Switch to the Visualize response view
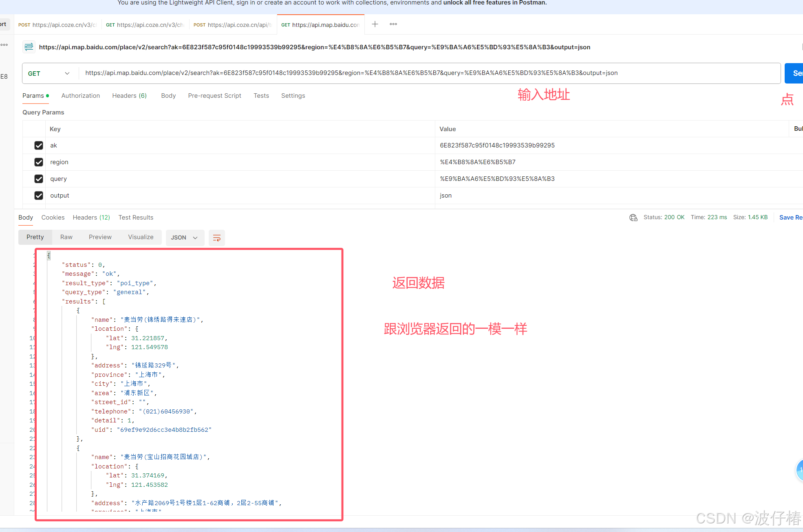 coord(141,237)
